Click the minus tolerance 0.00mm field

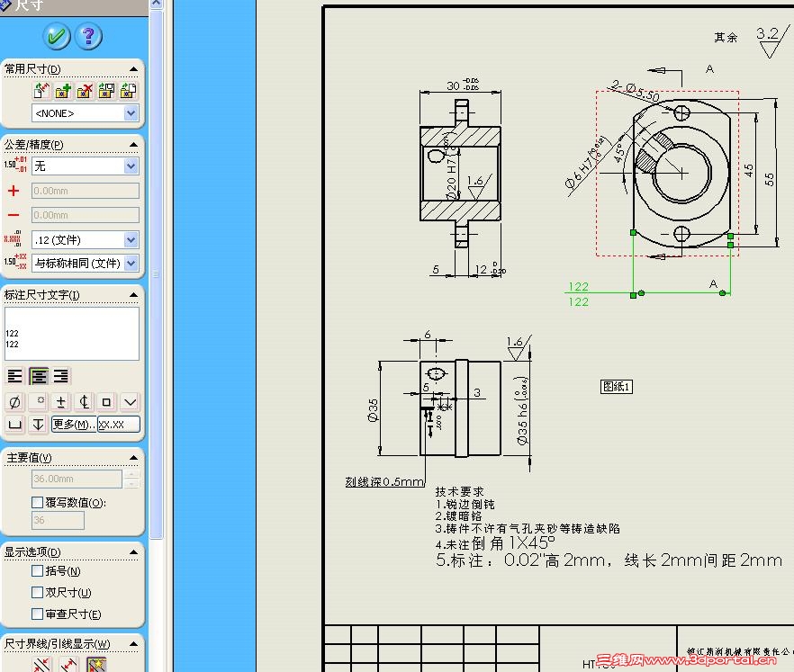tap(85, 215)
